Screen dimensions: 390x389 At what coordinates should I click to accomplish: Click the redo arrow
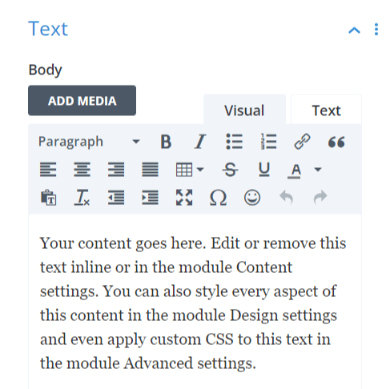coord(320,197)
